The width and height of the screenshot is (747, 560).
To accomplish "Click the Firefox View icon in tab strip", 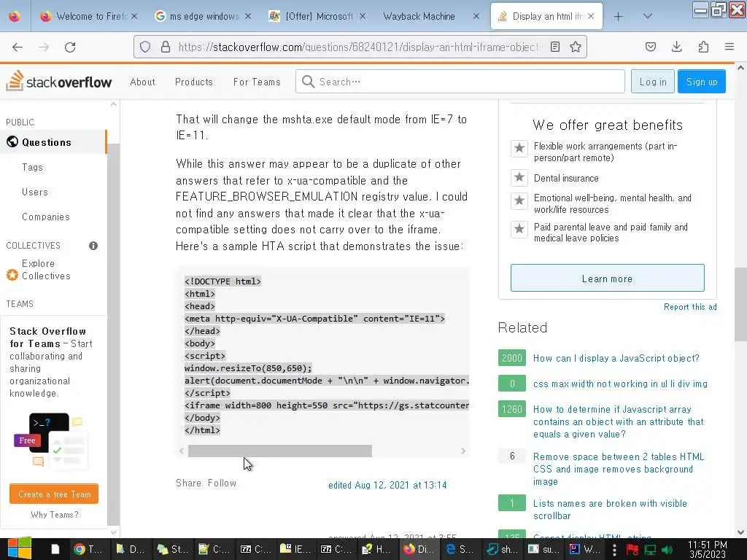I will (x=15, y=16).
